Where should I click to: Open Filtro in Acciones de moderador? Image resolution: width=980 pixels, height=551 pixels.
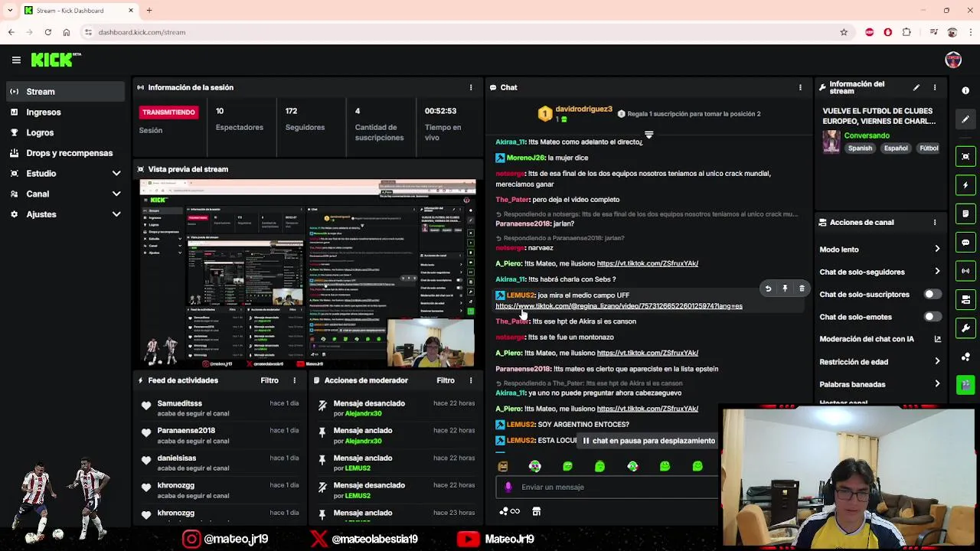(446, 380)
